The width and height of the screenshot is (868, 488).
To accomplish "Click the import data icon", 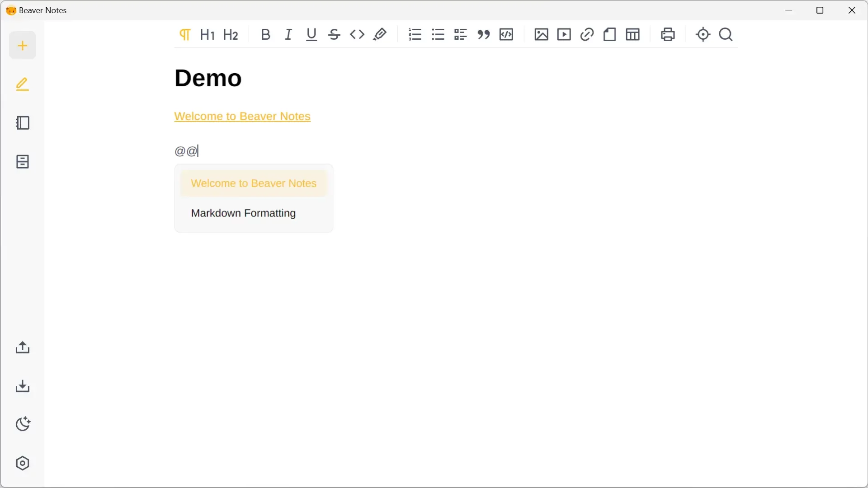I will pos(23,386).
